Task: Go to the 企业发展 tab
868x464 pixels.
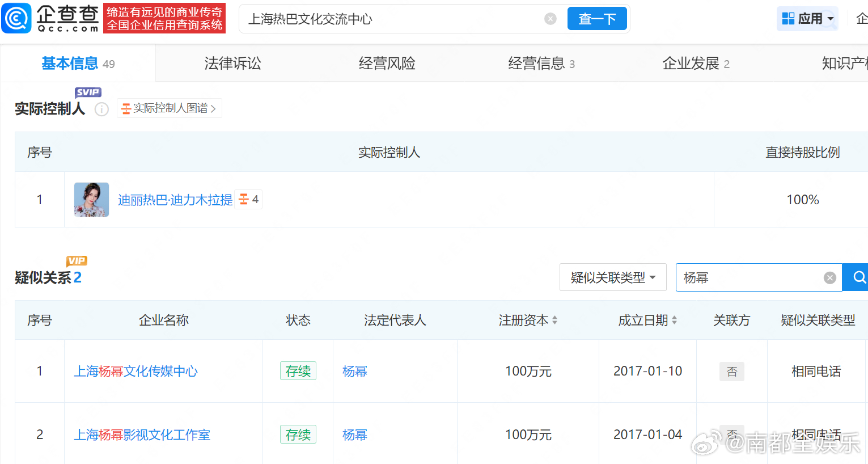Action: pos(696,64)
